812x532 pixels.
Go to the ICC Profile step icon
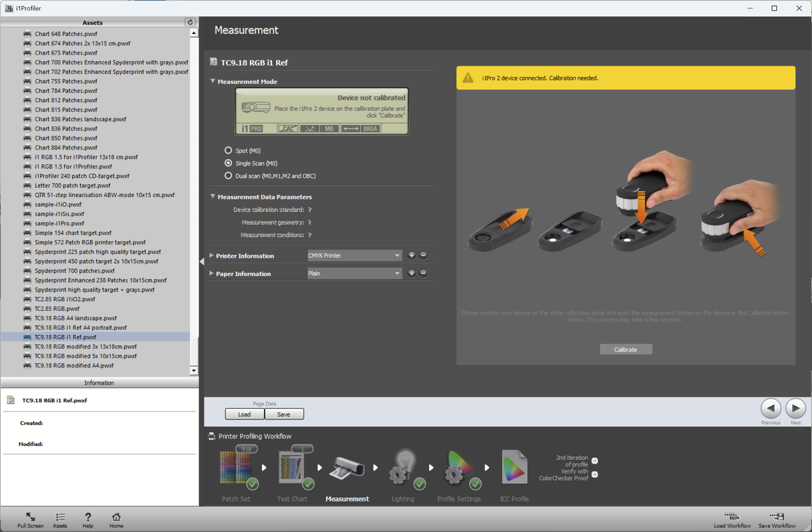[x=514, y=468]
